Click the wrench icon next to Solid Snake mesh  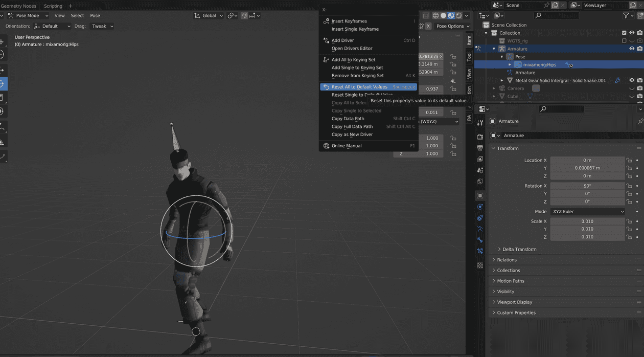pos(617,80)
